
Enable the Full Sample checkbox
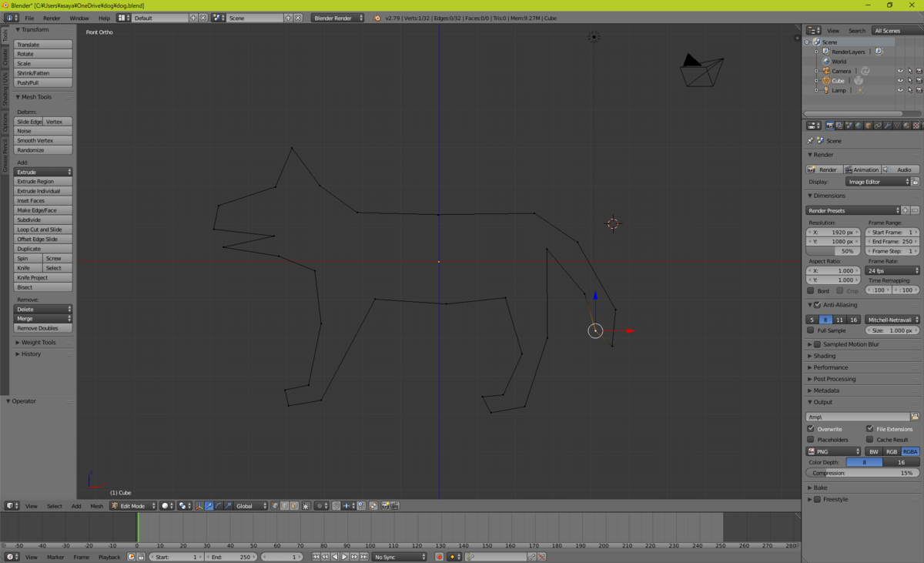click(811, 330)
